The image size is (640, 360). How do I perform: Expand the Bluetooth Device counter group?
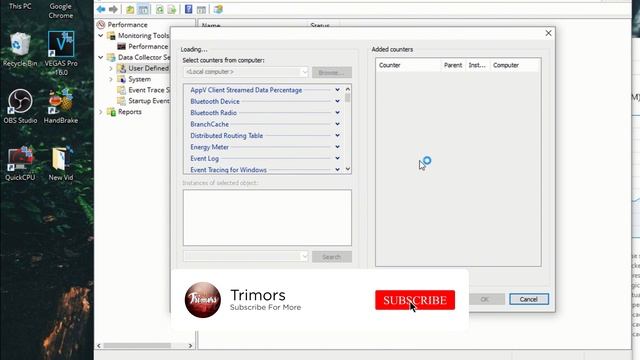[x=337, y=101]
